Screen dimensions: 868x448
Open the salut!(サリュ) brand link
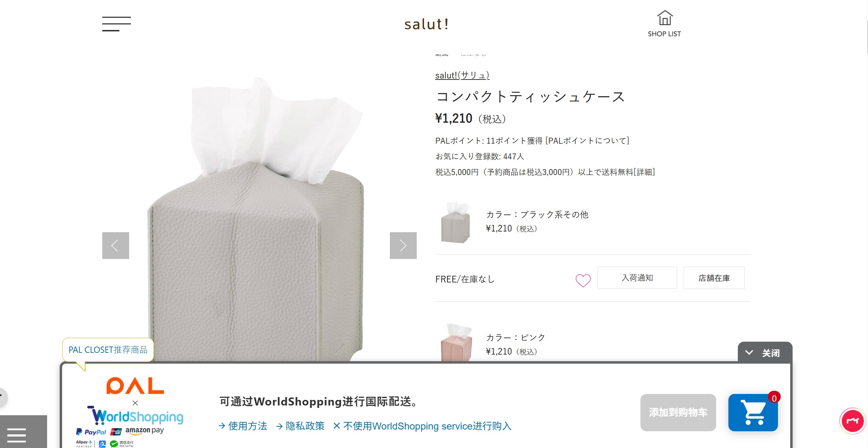(462, 75)
